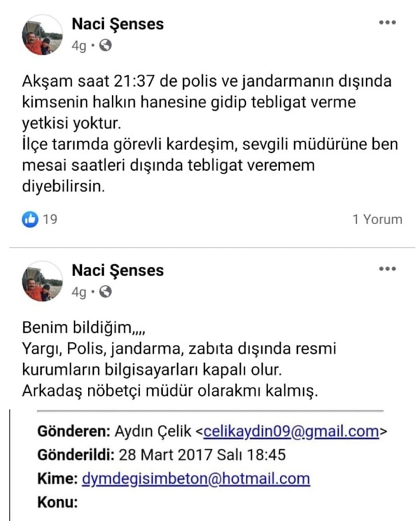Open the first post's profile picture
Viewport: 420px width, 521px height.
point(43,35)
